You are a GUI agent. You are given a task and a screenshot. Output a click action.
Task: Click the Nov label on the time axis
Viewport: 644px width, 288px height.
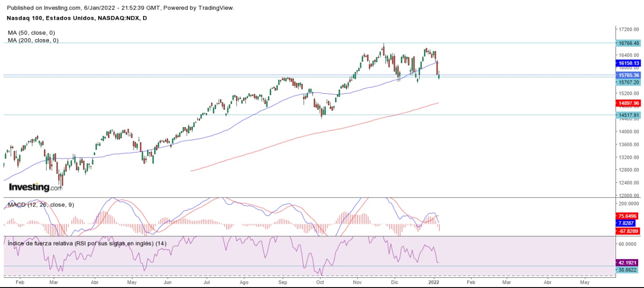[x=358, y=281]
